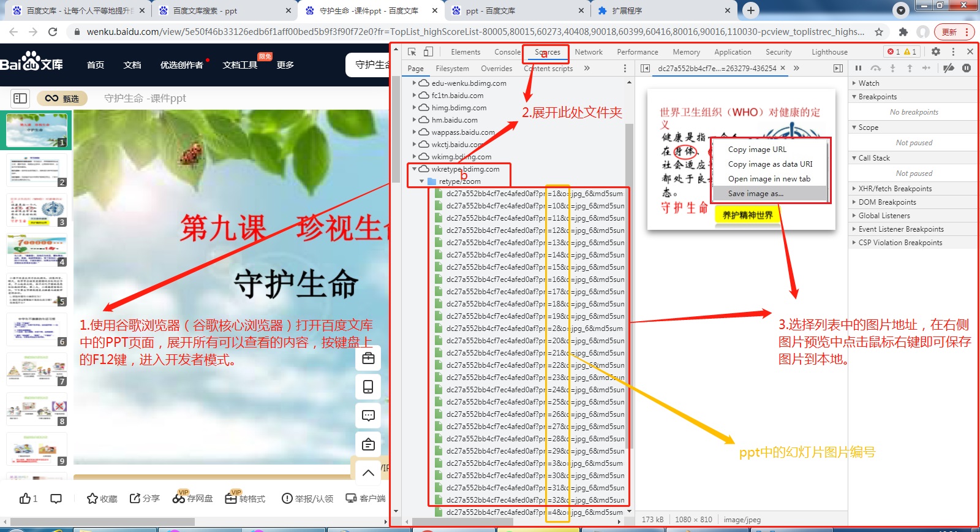Switch to the Network tab
The height and width of the screenshot is (532, 980).
point(589,52)
